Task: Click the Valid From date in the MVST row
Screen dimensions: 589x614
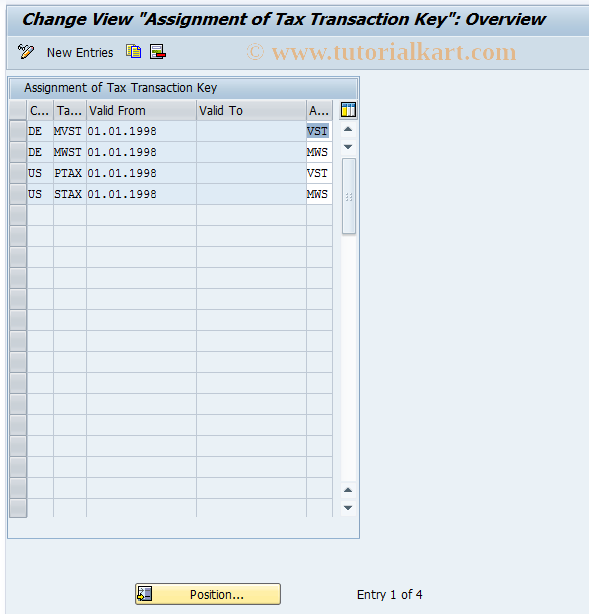Action: 141,131
